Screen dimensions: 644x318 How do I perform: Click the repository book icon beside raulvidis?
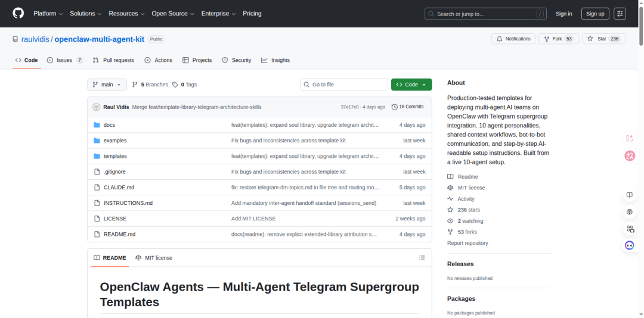pos(15,39)
